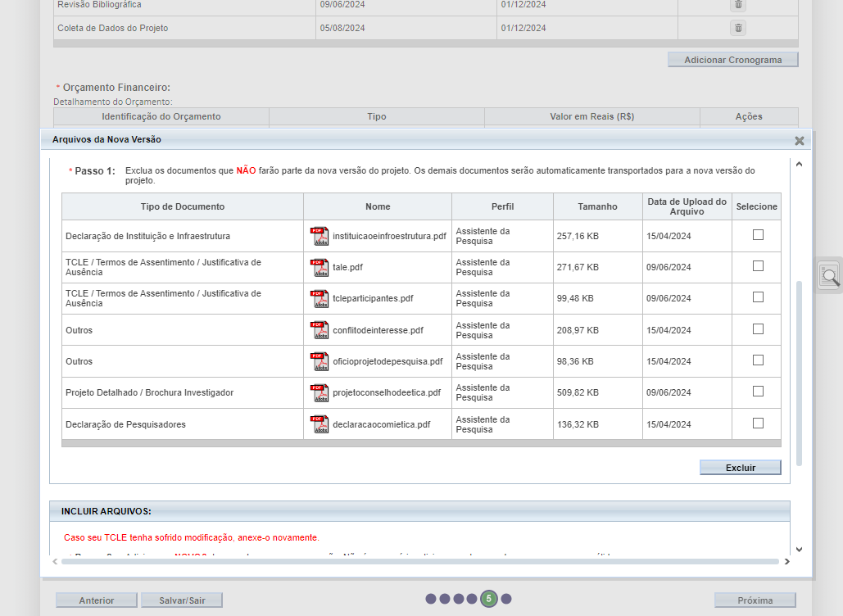Click PDF icon for instituicaoeinfroestrutura.pdf
Image resolution: width=843 pixels, height=616 pixels.
coord(320,236)
